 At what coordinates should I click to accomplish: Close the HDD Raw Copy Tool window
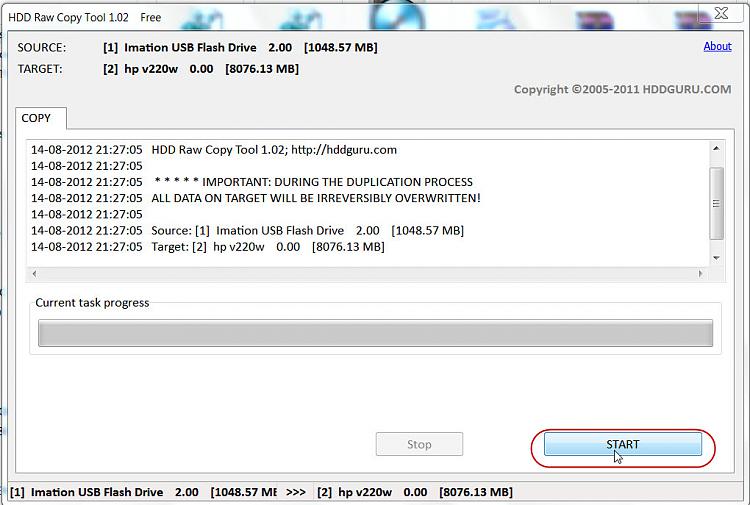click(721, 13)
